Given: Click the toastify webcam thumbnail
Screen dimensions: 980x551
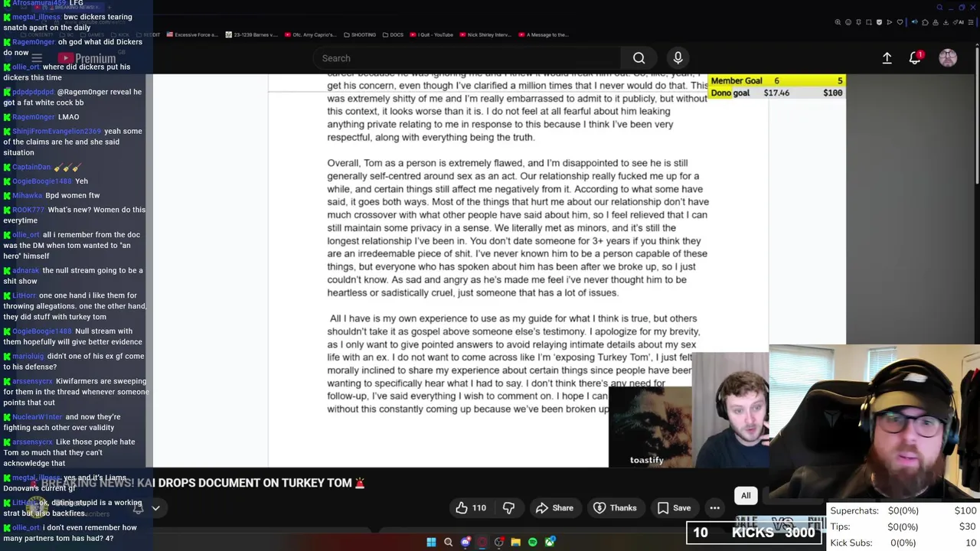Looking at the screenshot, I should click(x=649, y=427).
